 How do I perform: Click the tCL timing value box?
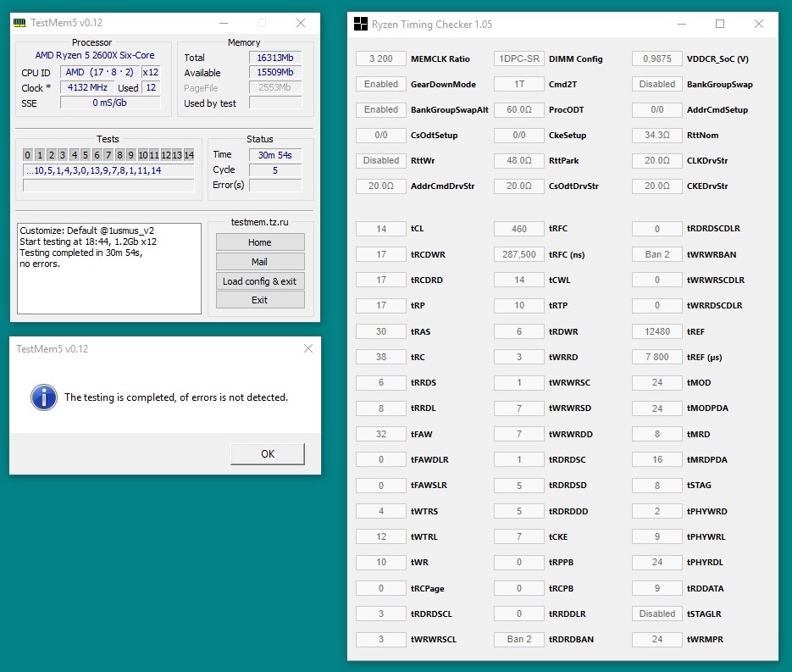point(381,229)
